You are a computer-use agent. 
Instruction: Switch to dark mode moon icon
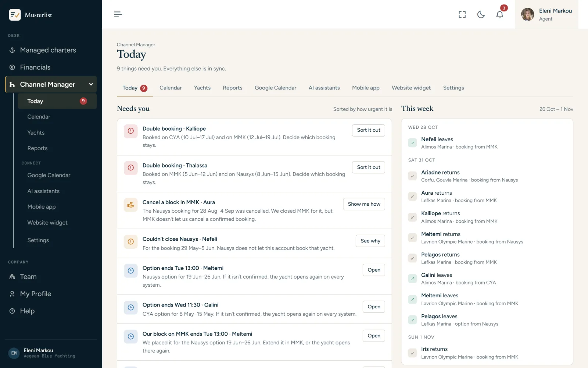(481, 14)
